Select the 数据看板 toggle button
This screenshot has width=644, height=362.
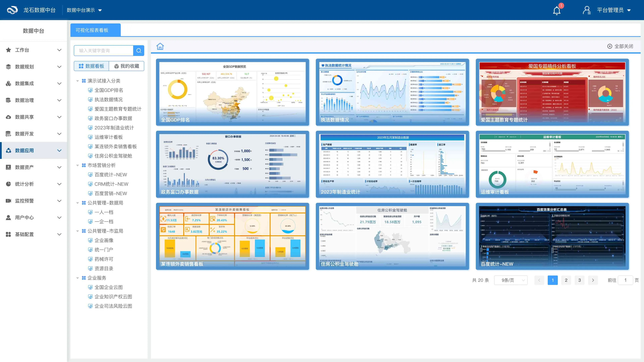[x=92, y=66]
